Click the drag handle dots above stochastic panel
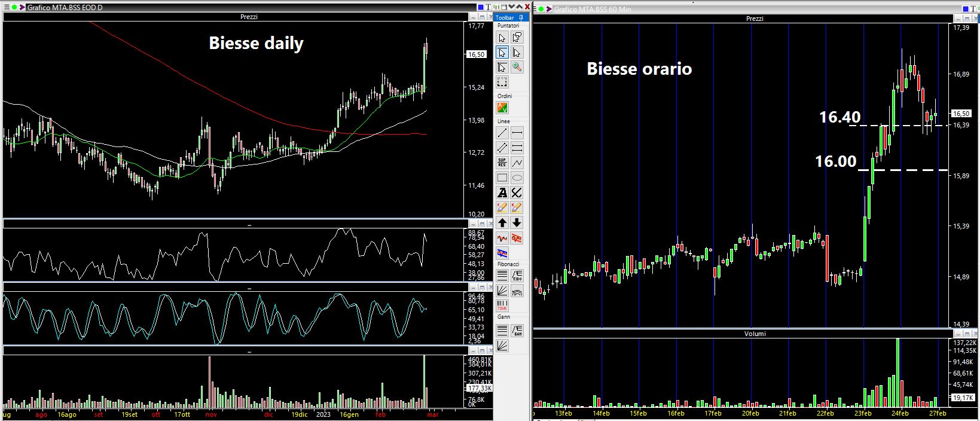Viewport: 980px width, 421px height. click(x=249, y=288)
